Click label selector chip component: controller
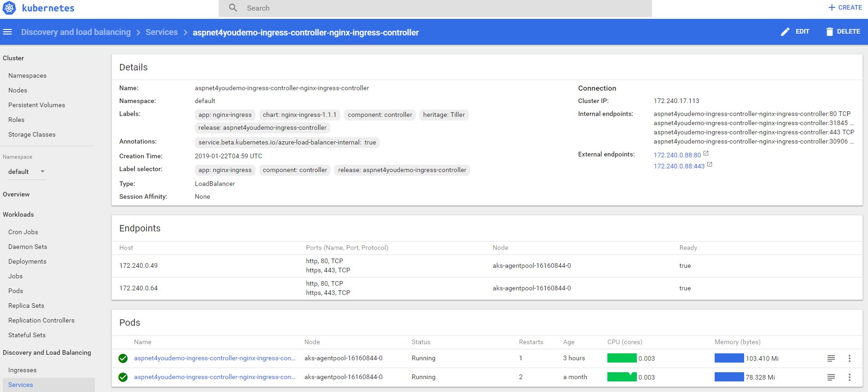The height and width of the screenshot is (392, 868). click(x=295, y=170)
